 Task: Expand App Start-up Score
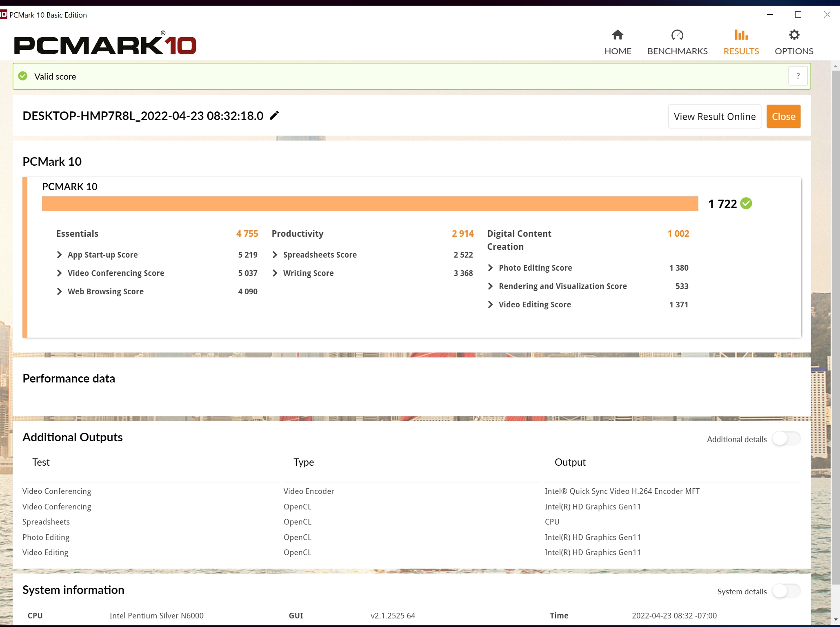59,255
